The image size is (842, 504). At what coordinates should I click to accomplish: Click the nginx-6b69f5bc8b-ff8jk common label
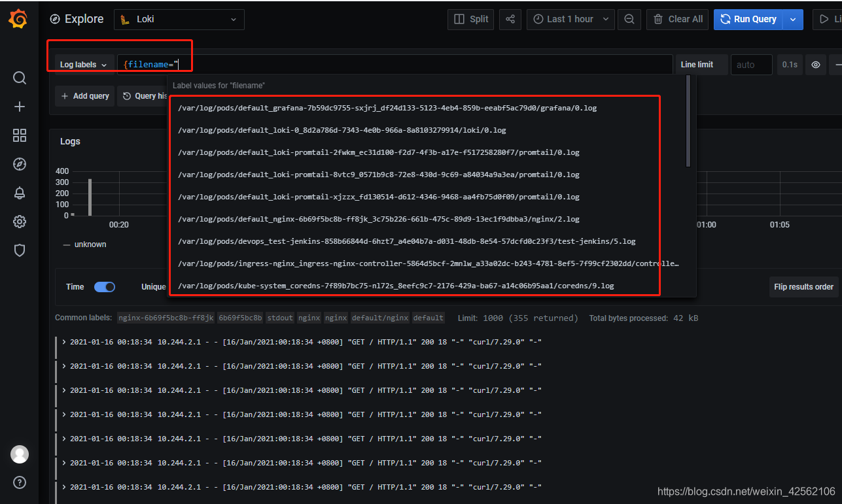(166, 318)
